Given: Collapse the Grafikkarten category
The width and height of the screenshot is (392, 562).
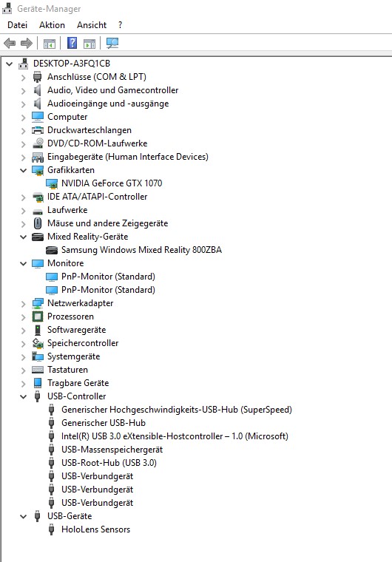Looking at the screenshot, I should tap(24, 170).
